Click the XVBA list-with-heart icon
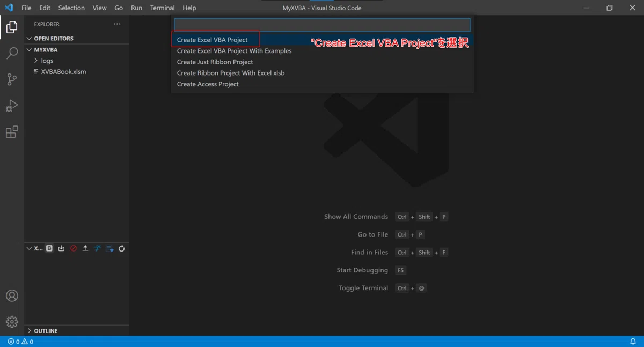This screenshot has height=347, width=644. [x=109, y=248]
